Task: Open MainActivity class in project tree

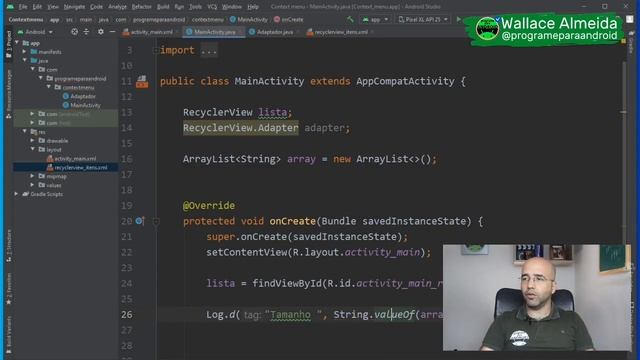Action: (81, 105)
